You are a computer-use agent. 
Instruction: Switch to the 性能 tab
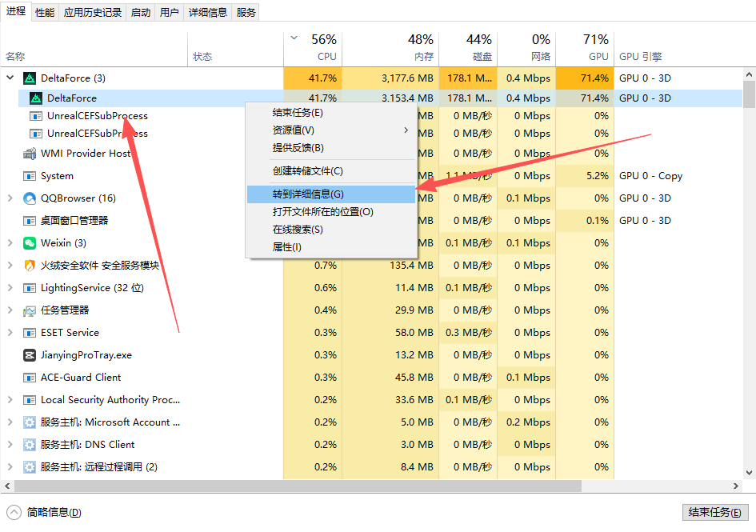[45, 12]
